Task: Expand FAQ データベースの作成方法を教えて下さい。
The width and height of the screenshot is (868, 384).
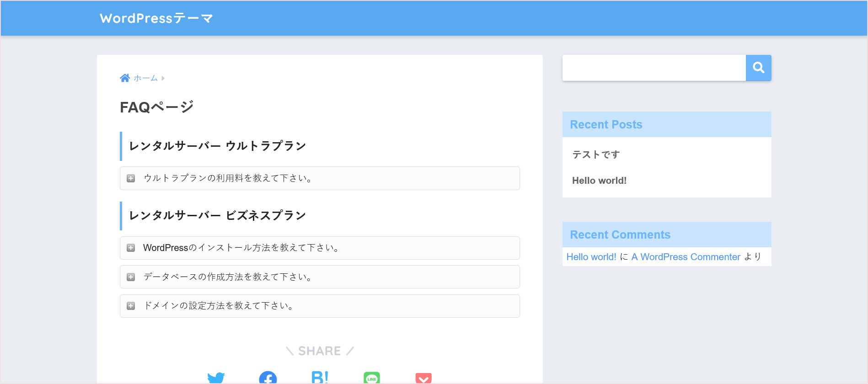Action: point(320,277)
